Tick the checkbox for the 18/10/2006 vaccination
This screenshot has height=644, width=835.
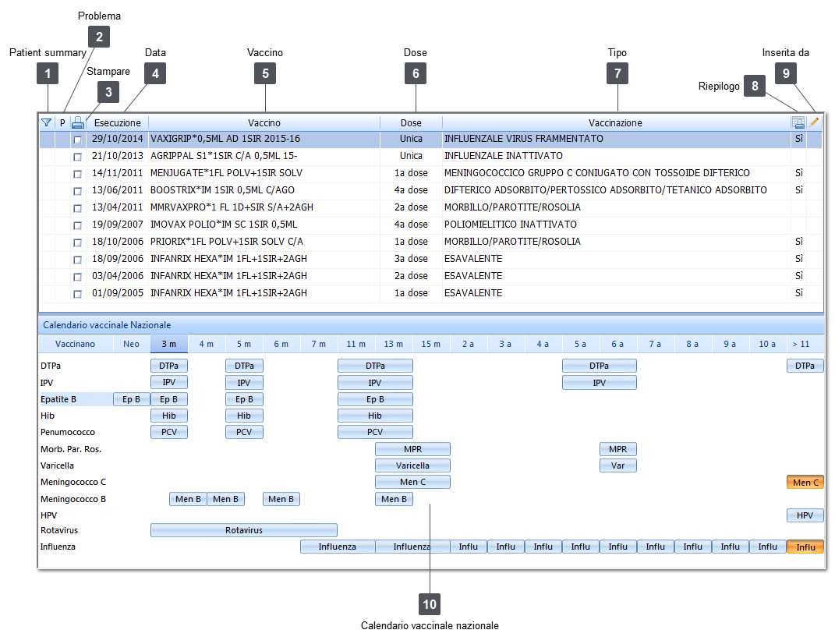78,242
